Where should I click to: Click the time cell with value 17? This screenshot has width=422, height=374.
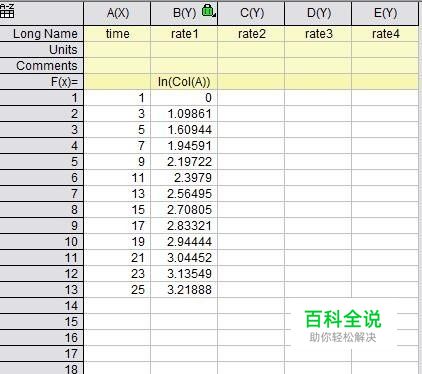(x=117, y=226)
